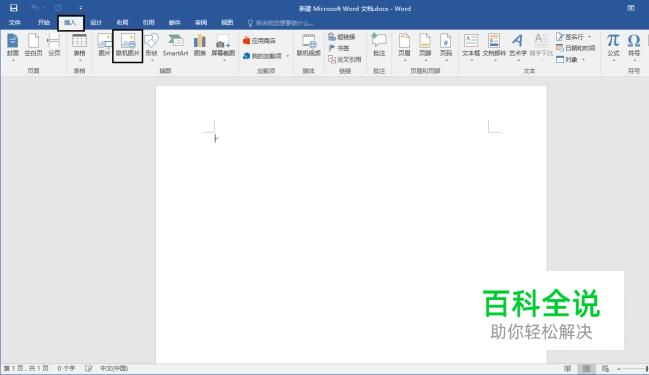Undo the last action in title bar
This screenshot has width=649, height=375.
[x=35, y=8]
